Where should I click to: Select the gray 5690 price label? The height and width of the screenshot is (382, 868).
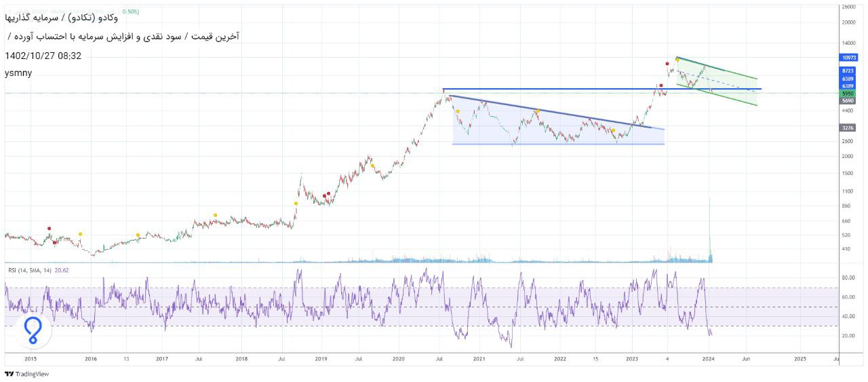(848, 100)
